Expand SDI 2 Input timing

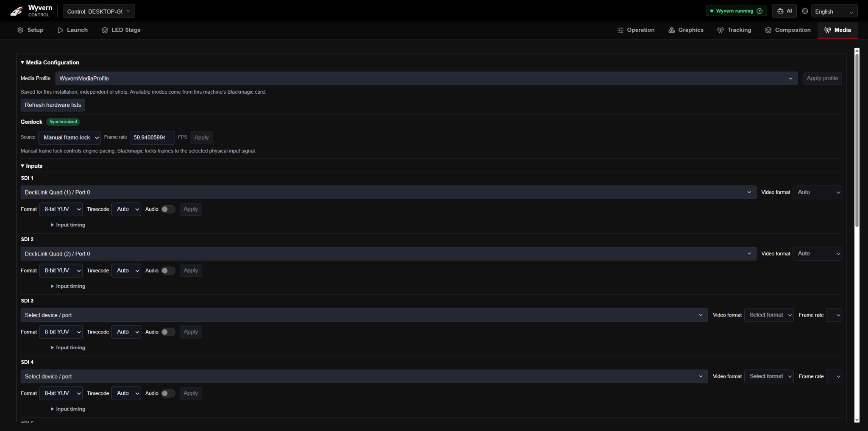68,286
